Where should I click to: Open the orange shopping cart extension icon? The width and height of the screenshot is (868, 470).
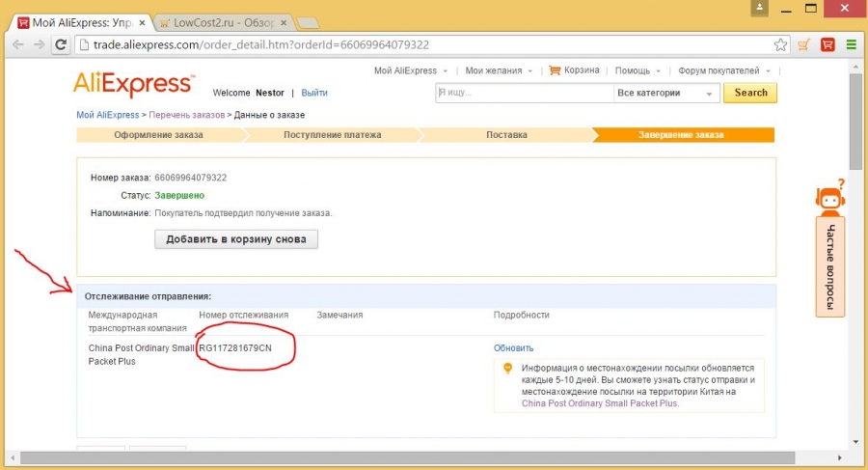[803, 45]
